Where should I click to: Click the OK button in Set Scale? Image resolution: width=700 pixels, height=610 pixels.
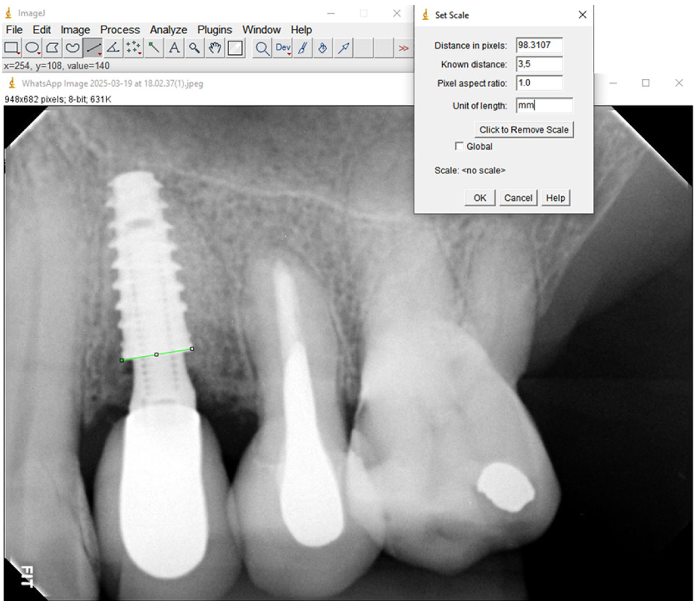pos(480,198)
